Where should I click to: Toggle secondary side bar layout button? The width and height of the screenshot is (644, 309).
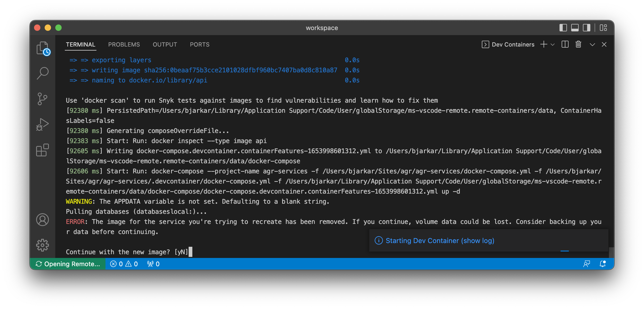[586, 28]
